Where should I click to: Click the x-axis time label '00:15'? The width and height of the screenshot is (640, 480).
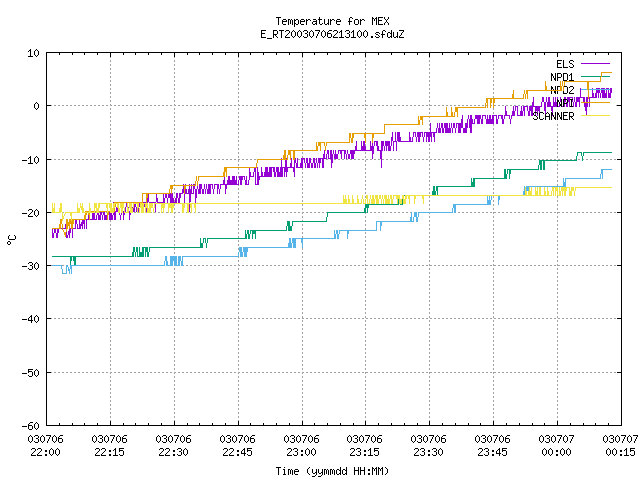pyautogui.click(x=620, y=452)
